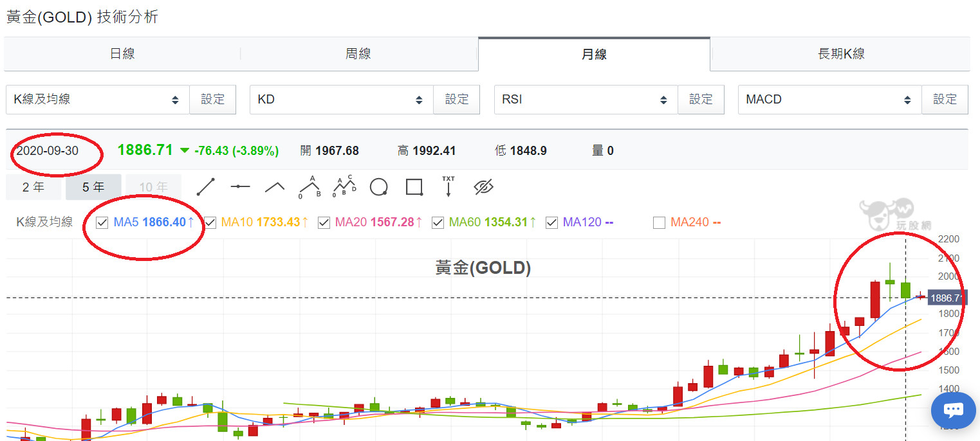Open the MACD indicator dropdown
980x441 pixels.
pyautogui.click(x=829, y=100)
